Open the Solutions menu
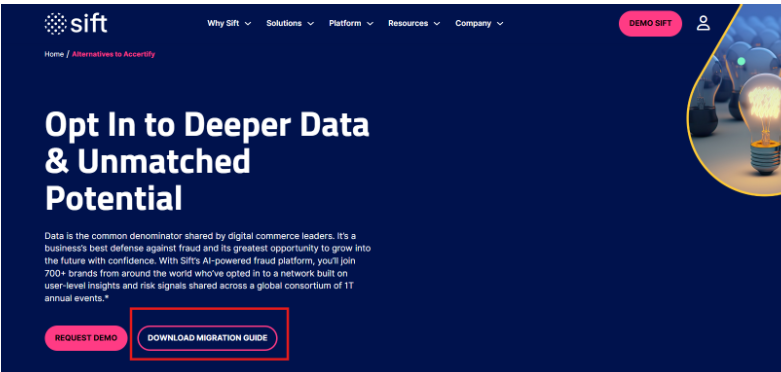 290,23
